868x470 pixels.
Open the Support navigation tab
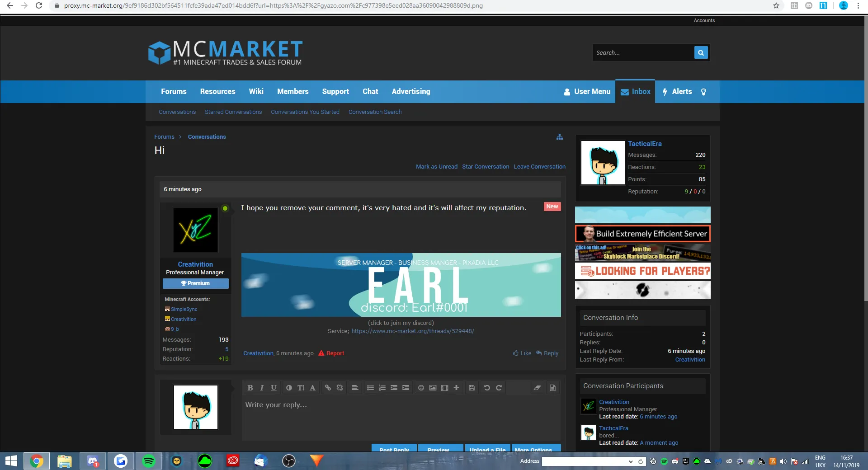(x=335, y=91)
